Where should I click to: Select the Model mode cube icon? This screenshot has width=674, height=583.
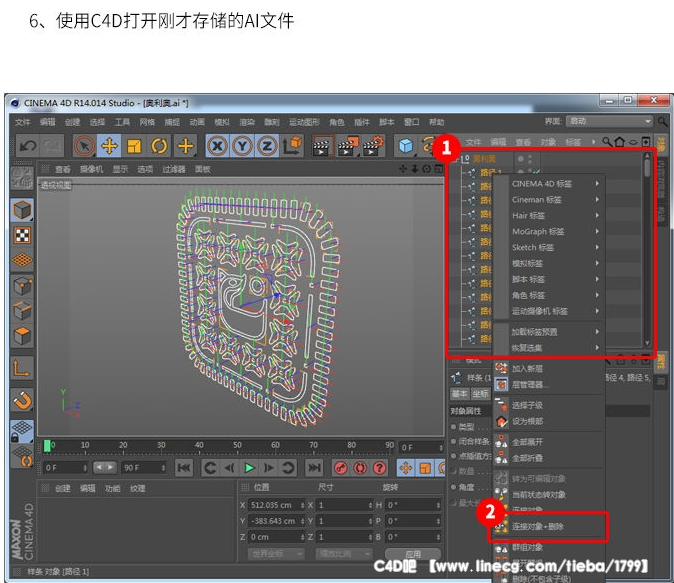tap(22, 210)
